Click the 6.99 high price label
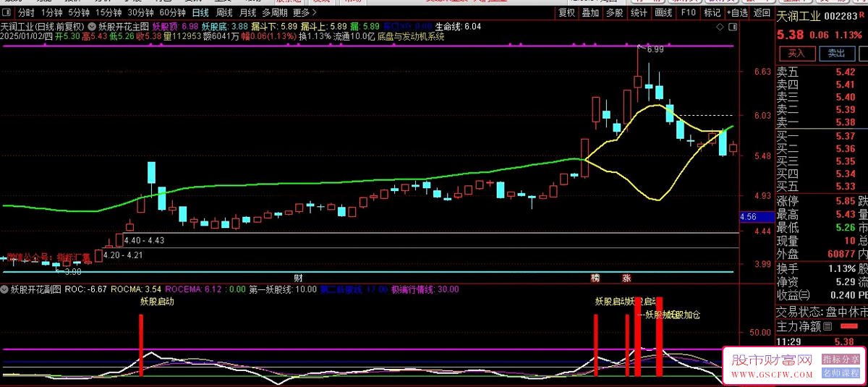Viewport: 868px width, 387px height. tap(655, 49)
